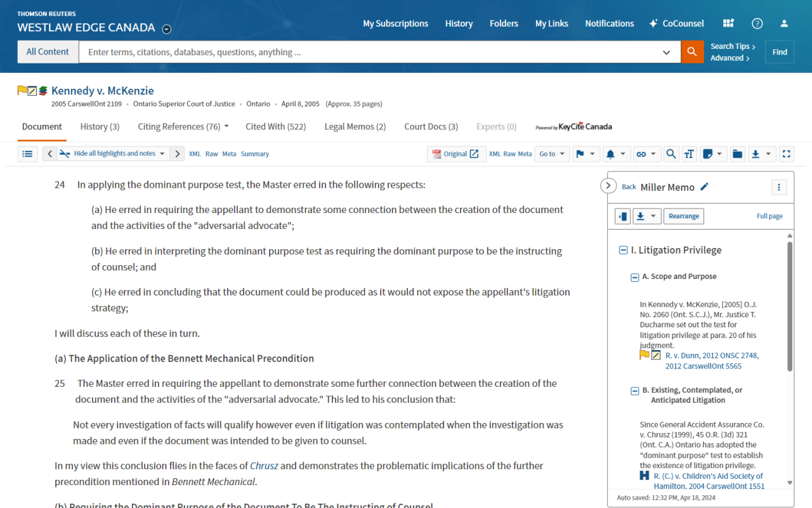Image resolution: width=812 pixels, height=508 pixels.
Task: Open the Miller Memo three-dot options menu
Action: (x=778, y=187)
